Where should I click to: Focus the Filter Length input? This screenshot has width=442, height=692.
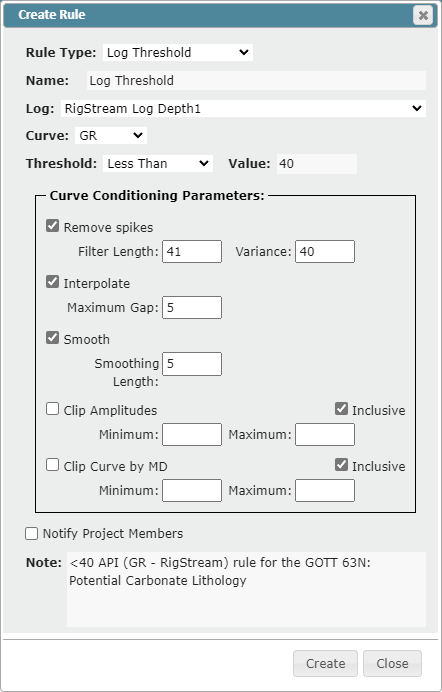192,252
